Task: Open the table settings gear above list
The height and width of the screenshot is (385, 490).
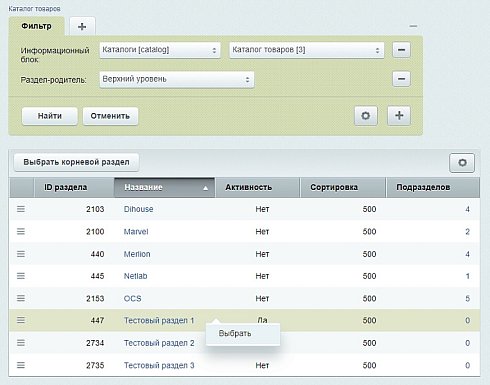Action: [462, 163]
